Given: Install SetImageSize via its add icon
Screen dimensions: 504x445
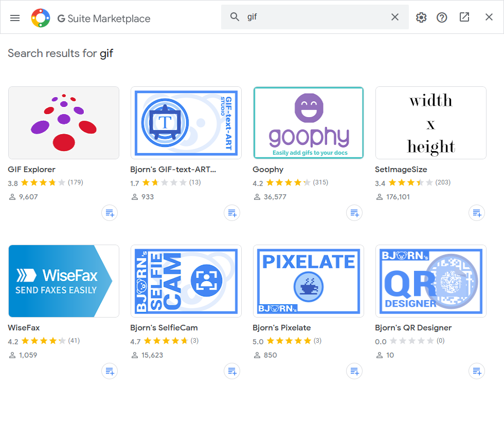Looking at the screenshot, I should point(477,213).
